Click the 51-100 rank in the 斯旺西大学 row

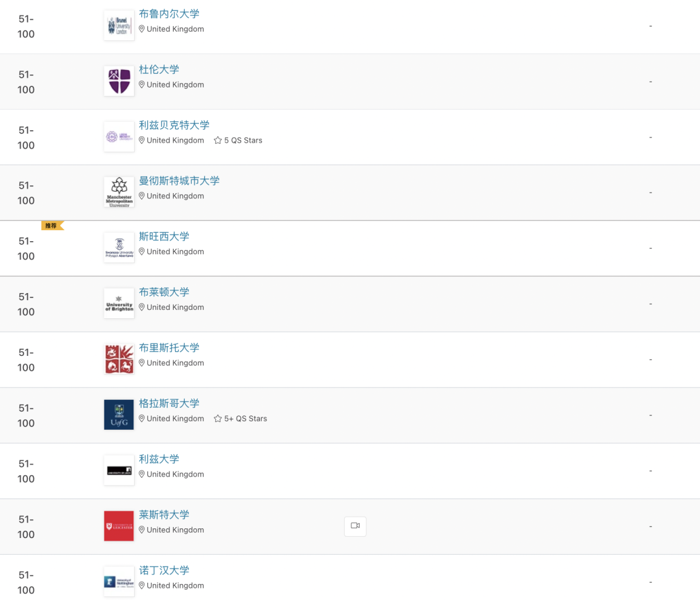(x=26, y=249)
